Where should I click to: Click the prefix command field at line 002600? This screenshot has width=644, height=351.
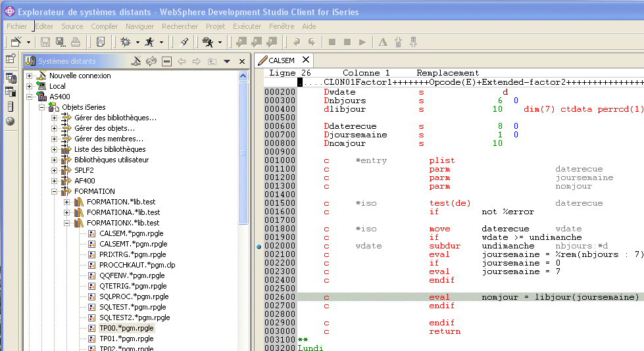(x=280, y=297)
